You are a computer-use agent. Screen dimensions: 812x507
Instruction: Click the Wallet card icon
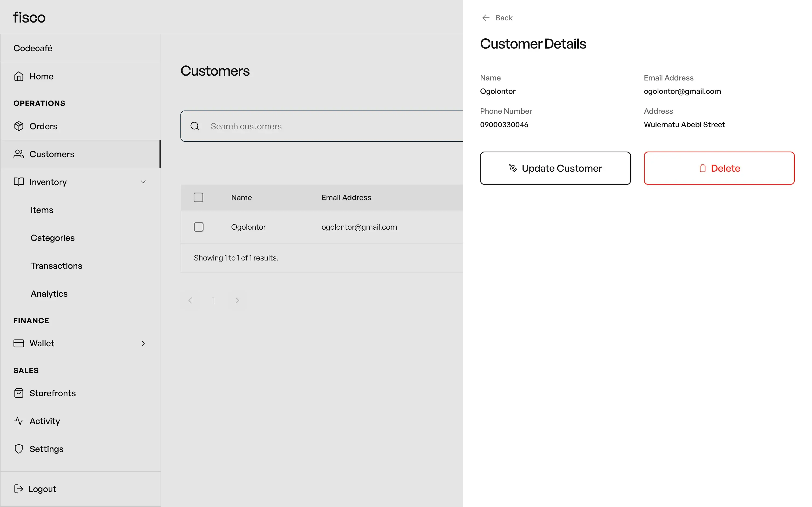point(19,343)
